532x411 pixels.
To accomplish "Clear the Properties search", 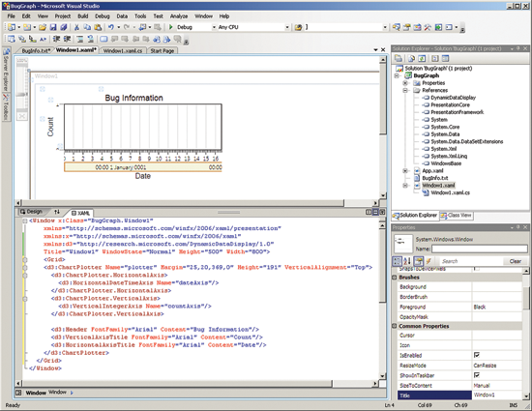I will [515, 261].
